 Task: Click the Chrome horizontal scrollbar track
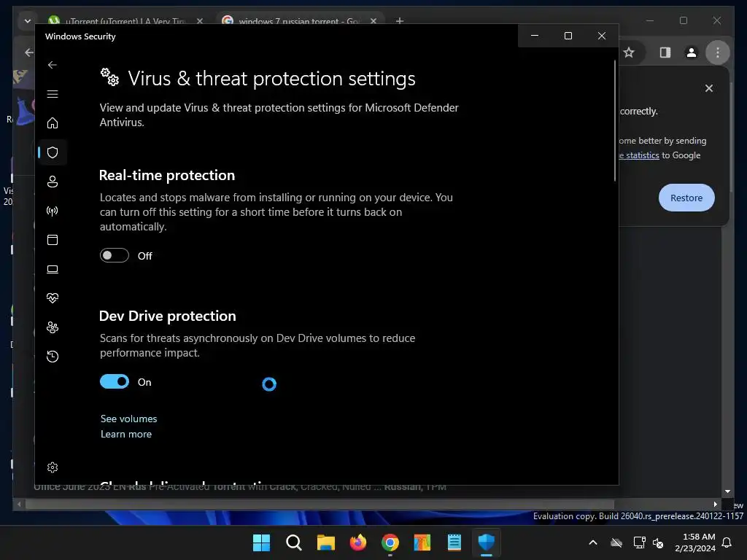point(320,504)
